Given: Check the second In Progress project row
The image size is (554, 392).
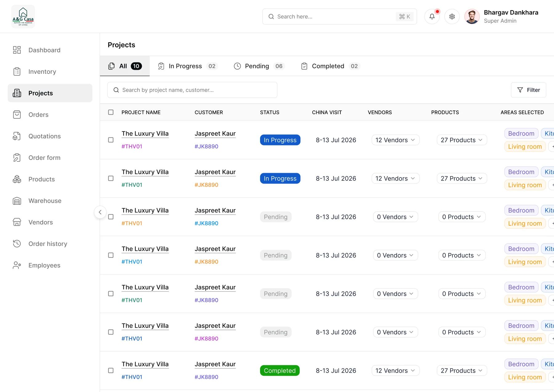Looking at the screenshot, I should click(111, 178).
